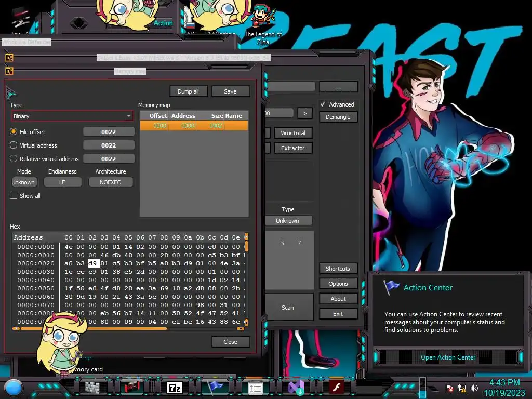Select the Relative virtual address radio button
Screen dimensions: 532x399
click(x=14, y=158)
